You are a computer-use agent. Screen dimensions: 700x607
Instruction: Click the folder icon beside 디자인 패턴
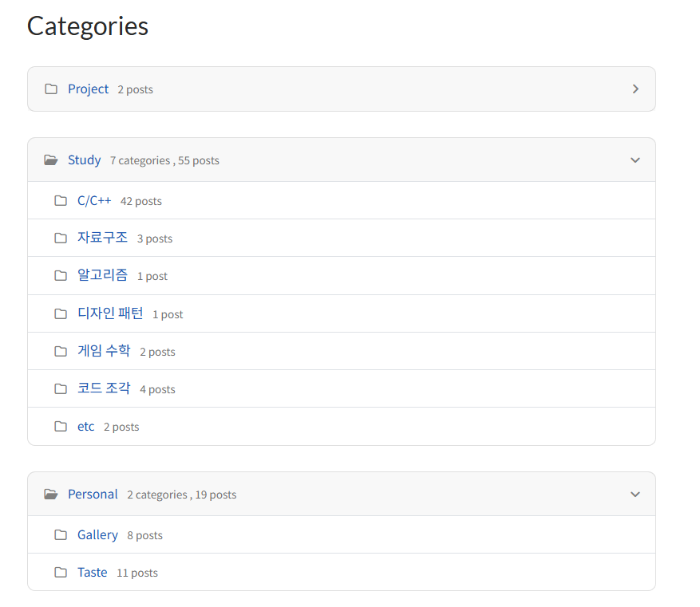(x=61, y=314)
